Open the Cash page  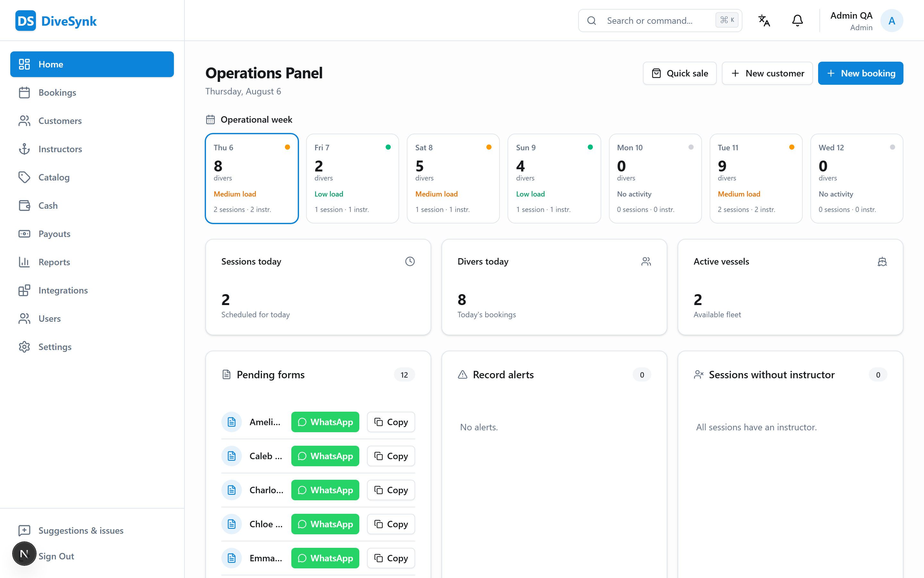(92, 206)
